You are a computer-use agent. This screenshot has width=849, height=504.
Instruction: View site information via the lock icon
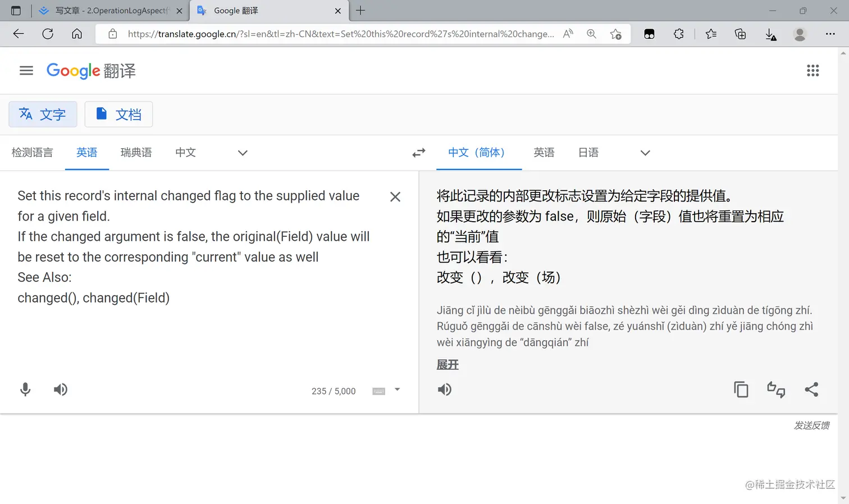[x=113, y=34]
